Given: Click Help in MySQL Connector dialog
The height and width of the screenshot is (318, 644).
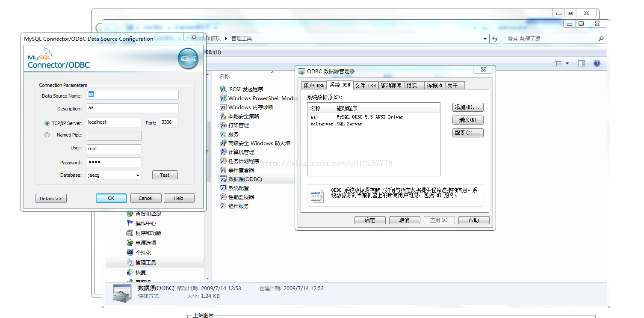Looking at the screenshot, I should 179,198.
